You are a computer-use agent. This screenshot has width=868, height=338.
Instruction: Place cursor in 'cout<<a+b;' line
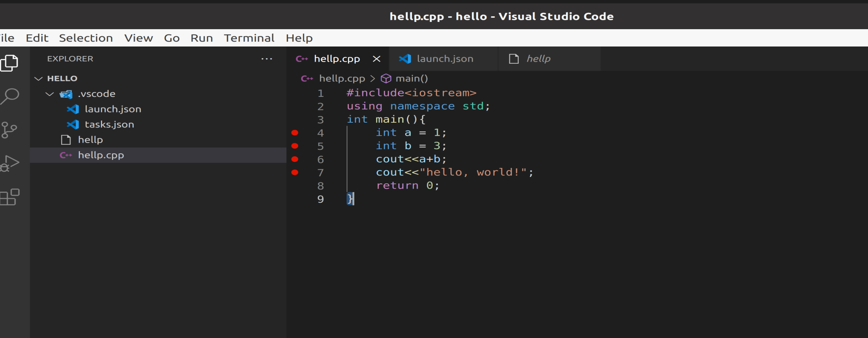click(412, 159)
